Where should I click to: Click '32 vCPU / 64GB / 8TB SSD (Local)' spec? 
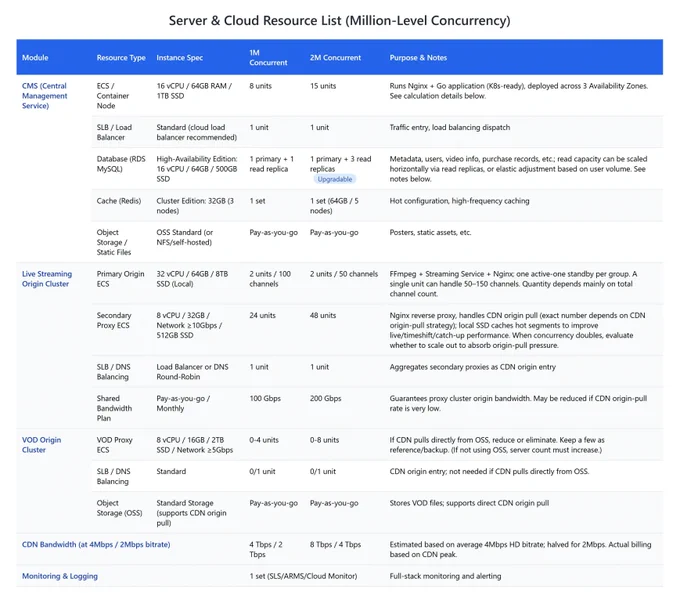click(x=192, y=279)
